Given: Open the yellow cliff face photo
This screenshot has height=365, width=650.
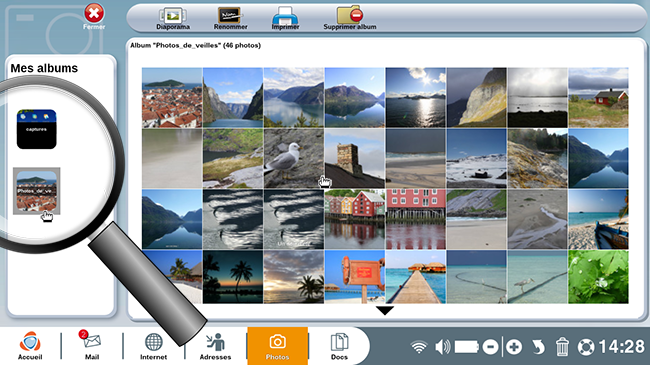Looking at the screenshot, I should (476, 97).
